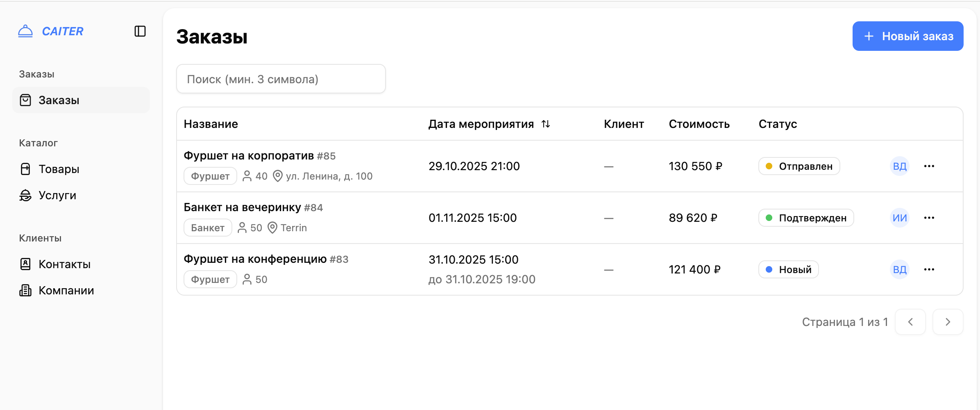Click inside the search field
This screenshot has width=980, height=410.
click(x=281, y=79)
